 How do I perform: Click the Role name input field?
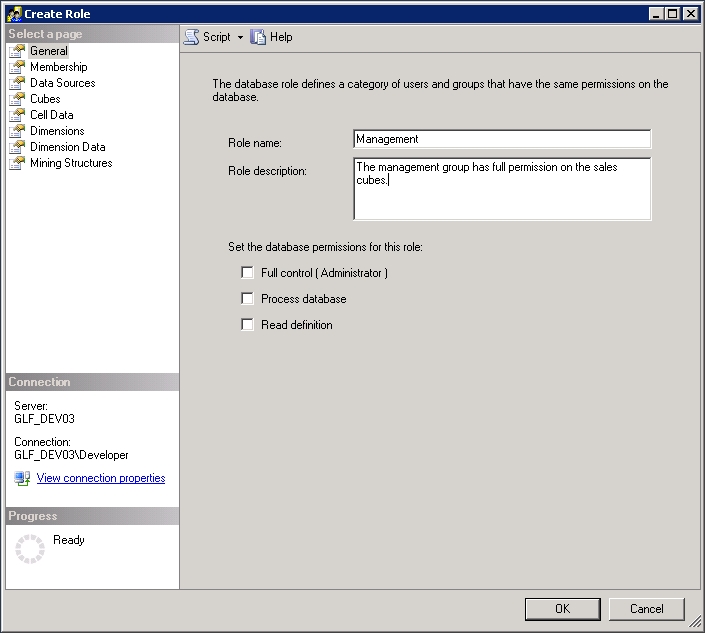click(502, 139)
